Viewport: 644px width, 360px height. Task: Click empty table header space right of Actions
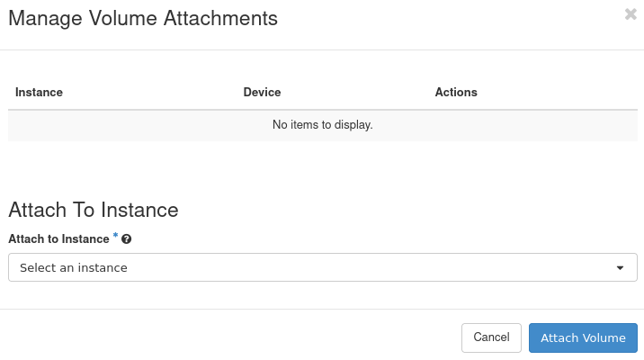[558, 93]
